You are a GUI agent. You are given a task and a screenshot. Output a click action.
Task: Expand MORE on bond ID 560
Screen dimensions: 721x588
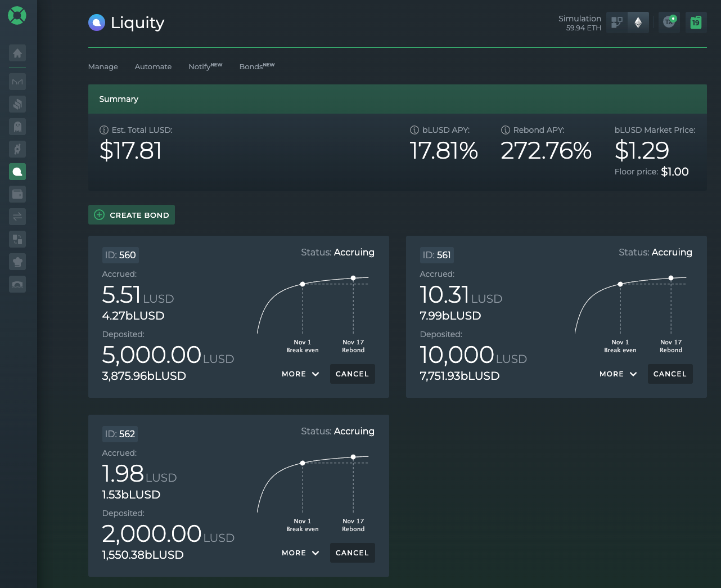(x=300, y=374)
